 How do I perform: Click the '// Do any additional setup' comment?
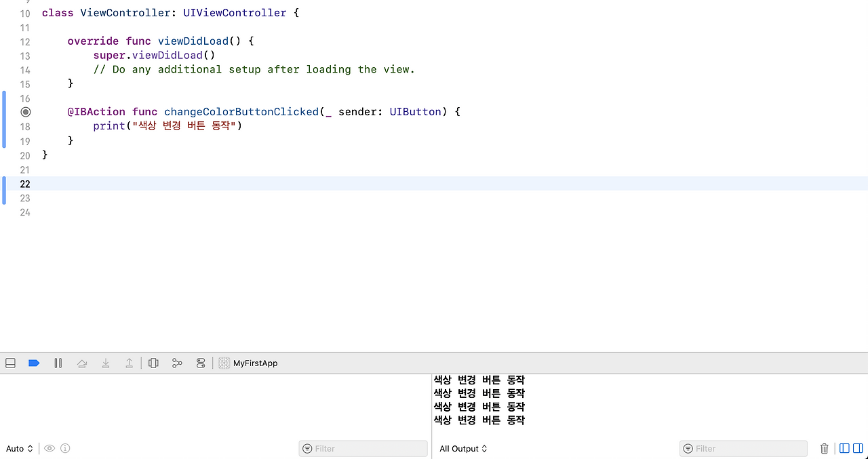[254, 69]
